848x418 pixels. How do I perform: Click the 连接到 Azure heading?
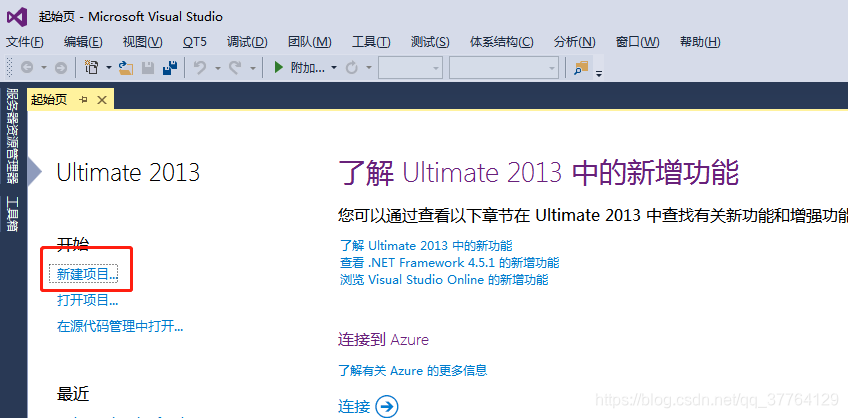click(383, 340)
